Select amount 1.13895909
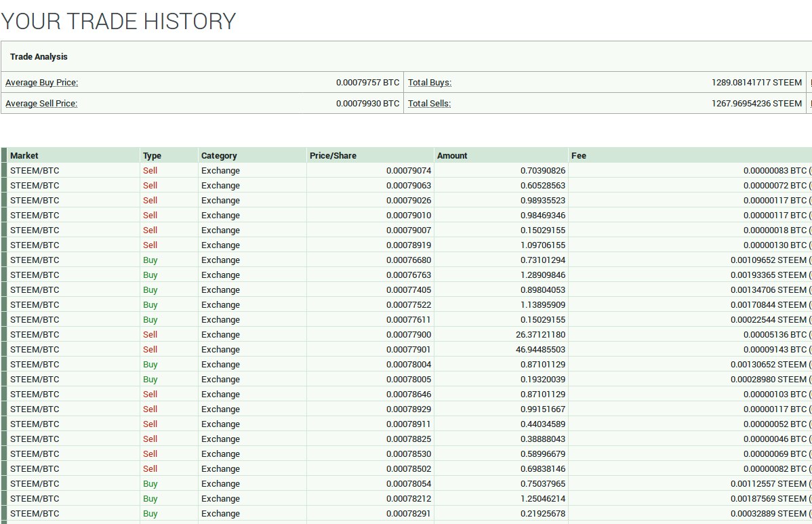The height and width of the screenshot is (524, 812). [543, 305]
